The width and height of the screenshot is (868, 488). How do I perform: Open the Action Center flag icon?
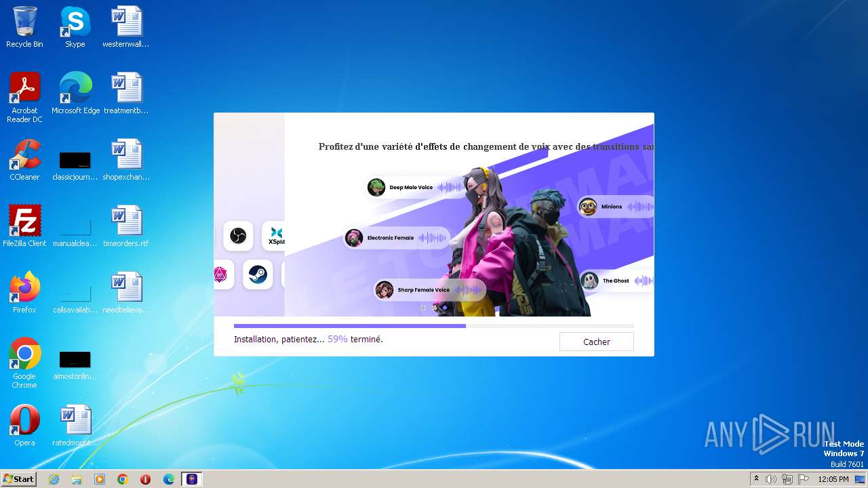tap(803, 479)
